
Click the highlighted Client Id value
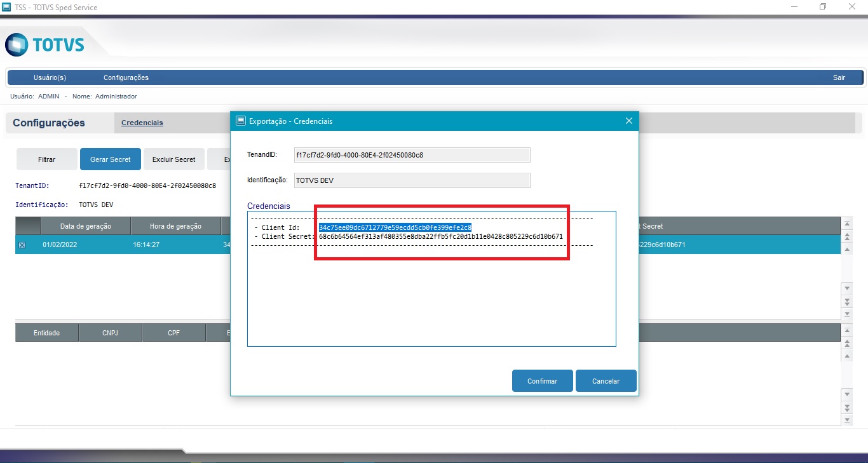395,227
